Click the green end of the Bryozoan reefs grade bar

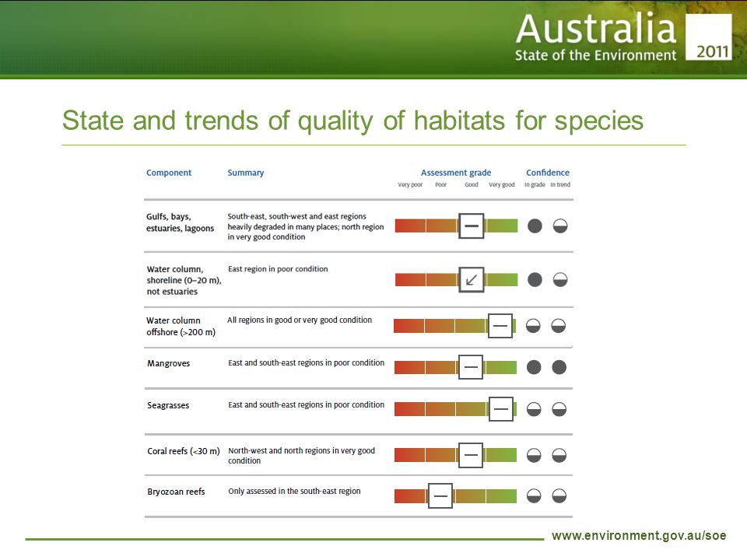coord(501,495)
